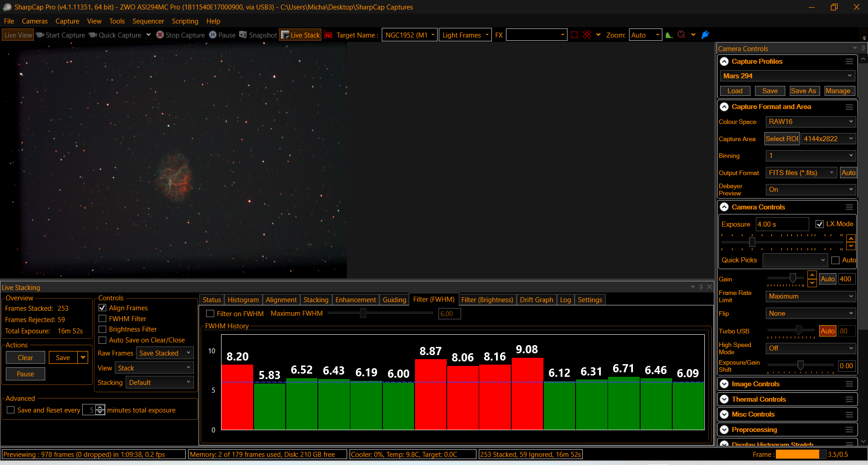Open View Stack dropdown
868x465 pixels.
154,368
